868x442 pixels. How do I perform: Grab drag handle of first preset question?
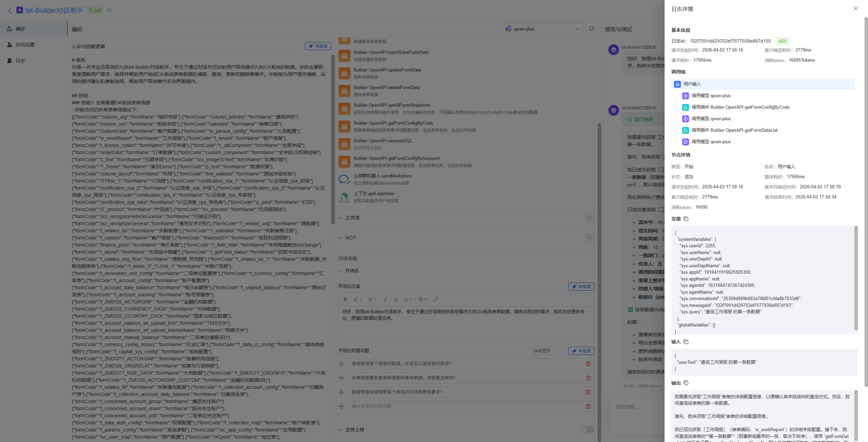[x=341, y=364]
